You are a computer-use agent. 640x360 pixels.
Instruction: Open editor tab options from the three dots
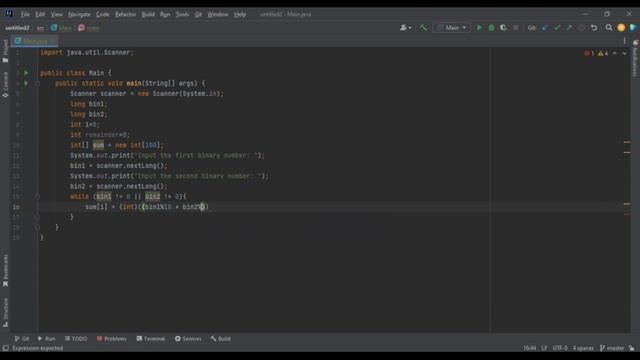click(x=624, y=41)
